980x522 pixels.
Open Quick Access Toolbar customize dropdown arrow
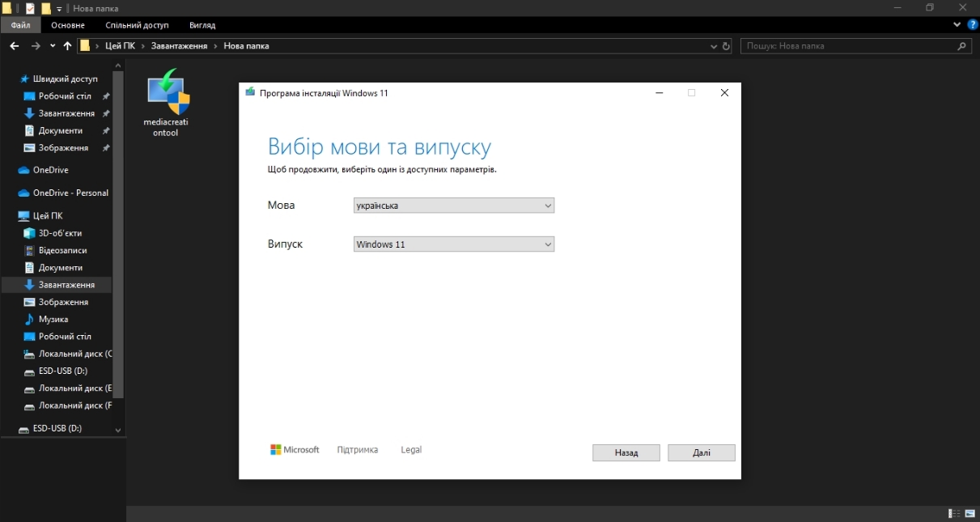tap(59, 9)
